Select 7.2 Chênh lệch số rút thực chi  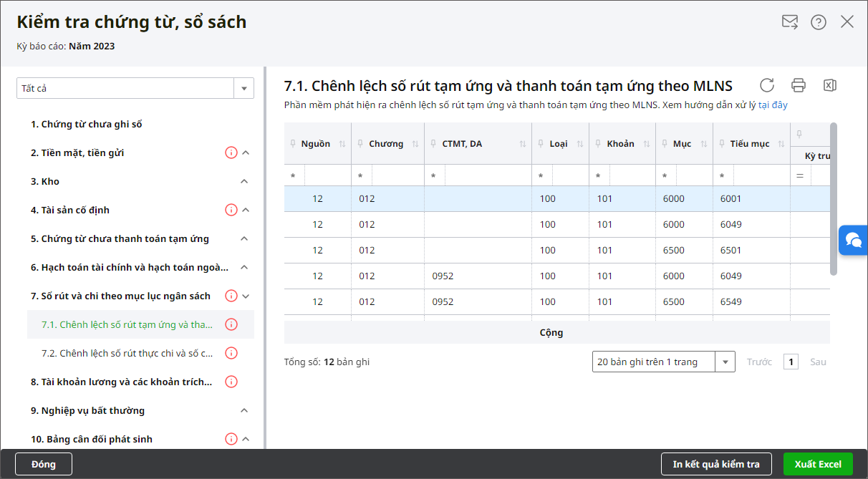127,353
